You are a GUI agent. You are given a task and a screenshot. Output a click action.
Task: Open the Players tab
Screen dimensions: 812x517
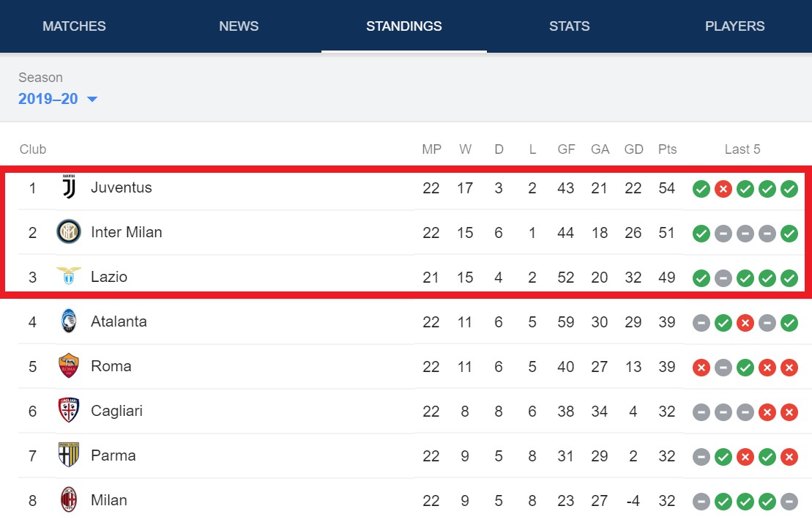point(735,26)
